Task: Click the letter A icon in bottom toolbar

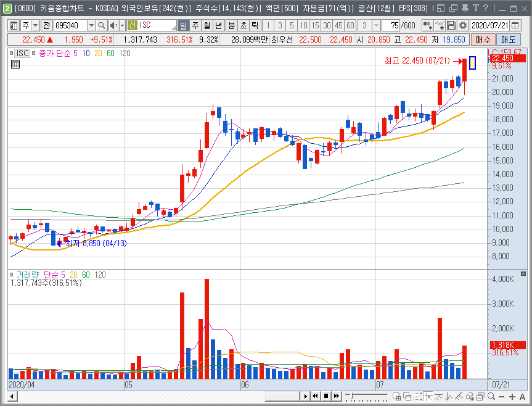Action: click(x=523, y=396)
